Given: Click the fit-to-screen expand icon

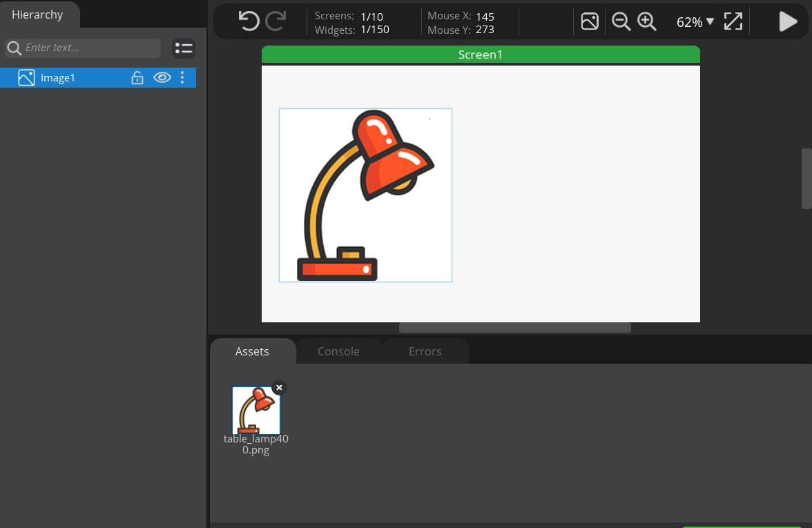Looking at the screenshot, I should coord(733,21).
